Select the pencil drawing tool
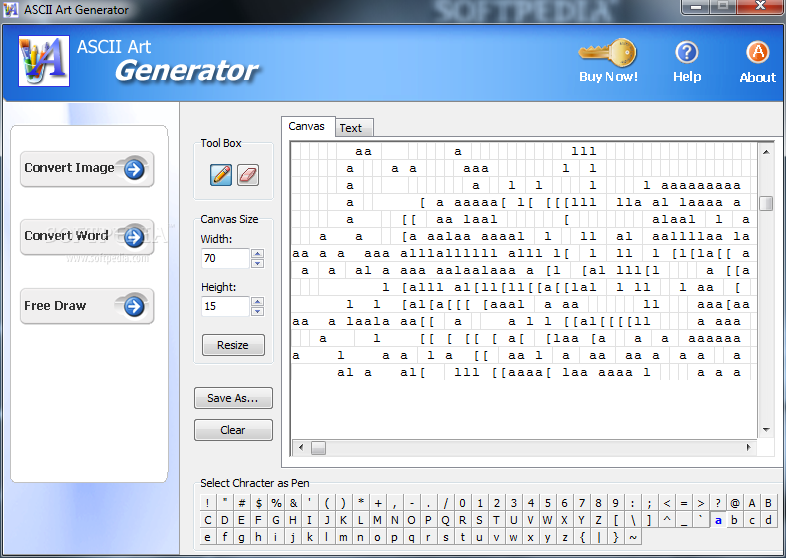786x558 pixels. [221, 175]
